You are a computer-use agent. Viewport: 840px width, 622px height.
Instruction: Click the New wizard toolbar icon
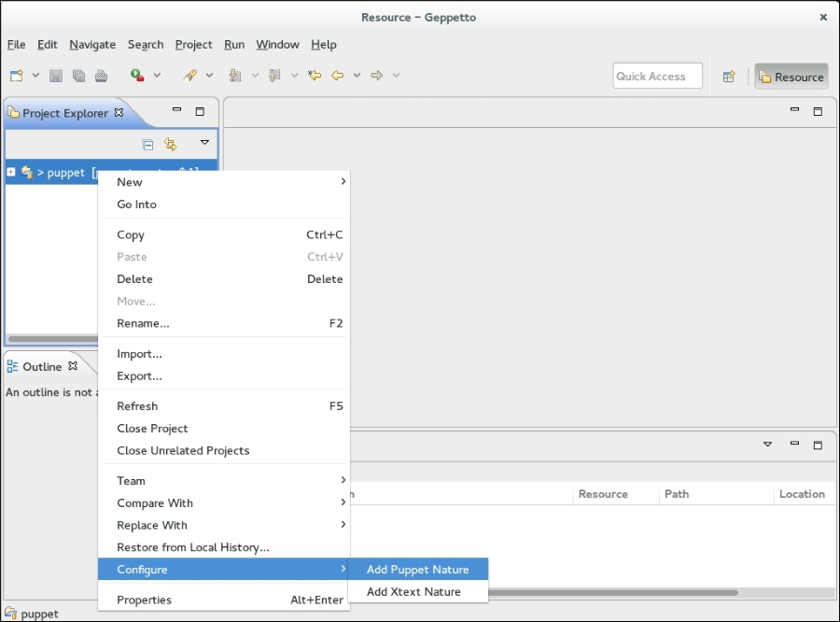point(17,76)
